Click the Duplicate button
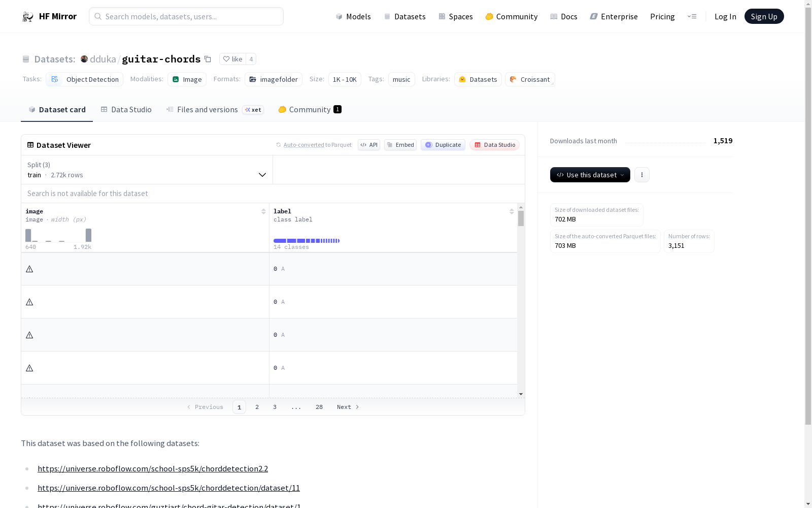This screenshot has width=812, height=508. tap(443, 145)
